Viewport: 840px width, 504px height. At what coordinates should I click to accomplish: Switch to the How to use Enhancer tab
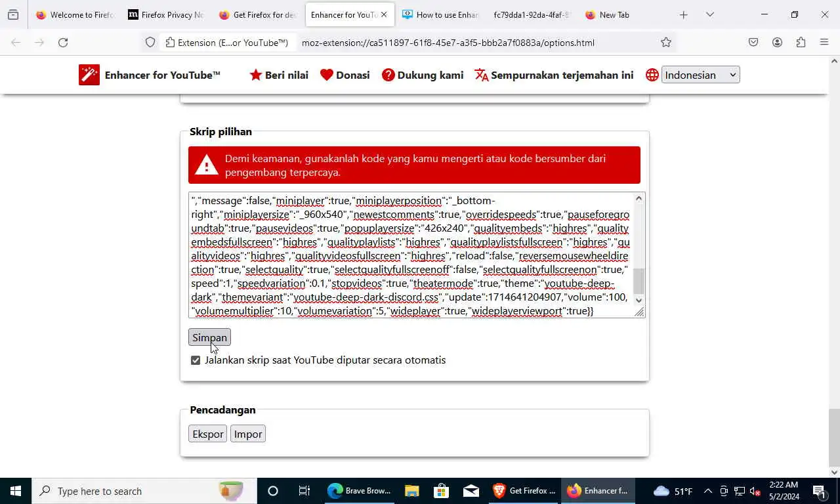(x=440, y=14)
